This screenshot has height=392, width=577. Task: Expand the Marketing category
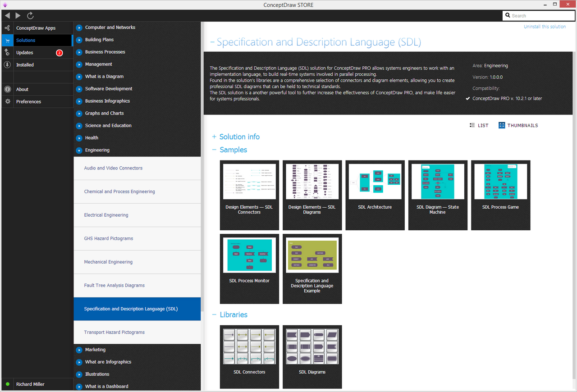click(x=79, y=350)
